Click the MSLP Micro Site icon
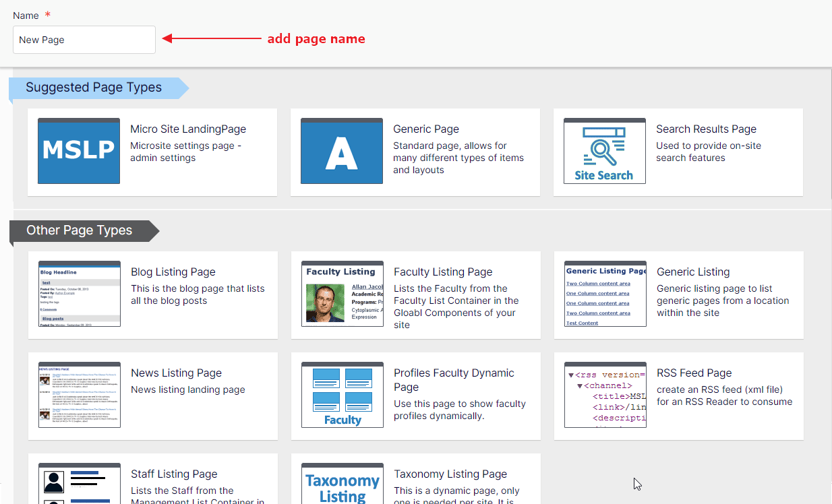This screenshot has width=832, height=504. pos(79,151)
